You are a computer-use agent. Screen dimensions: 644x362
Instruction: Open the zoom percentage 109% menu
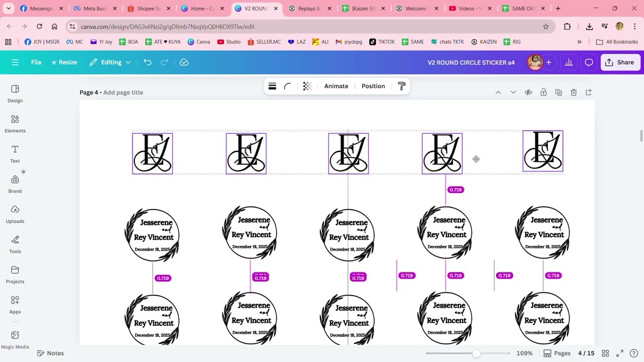(x=524, y=353)
